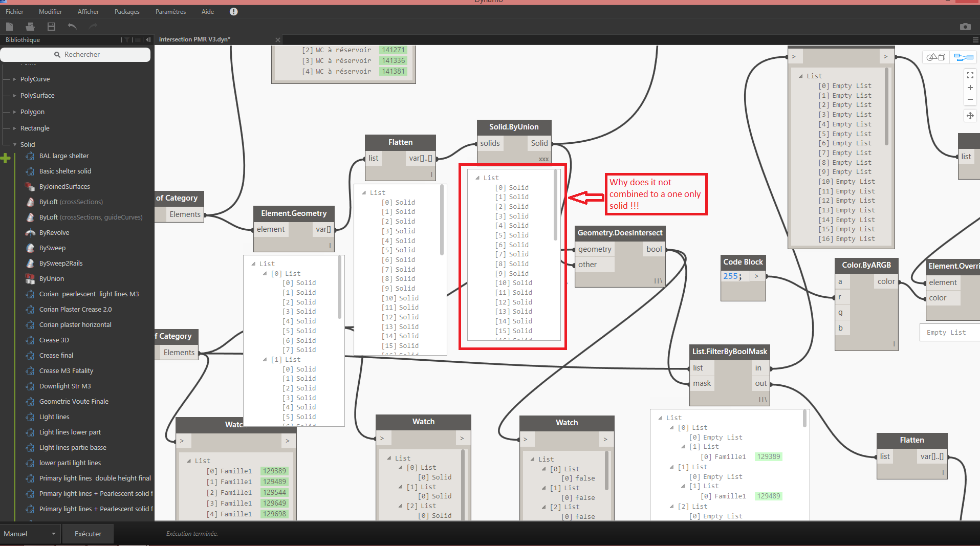This screenshot has width=980, height=546.
Task: Zoom in on the graph canvas
Action: (970, 88)
